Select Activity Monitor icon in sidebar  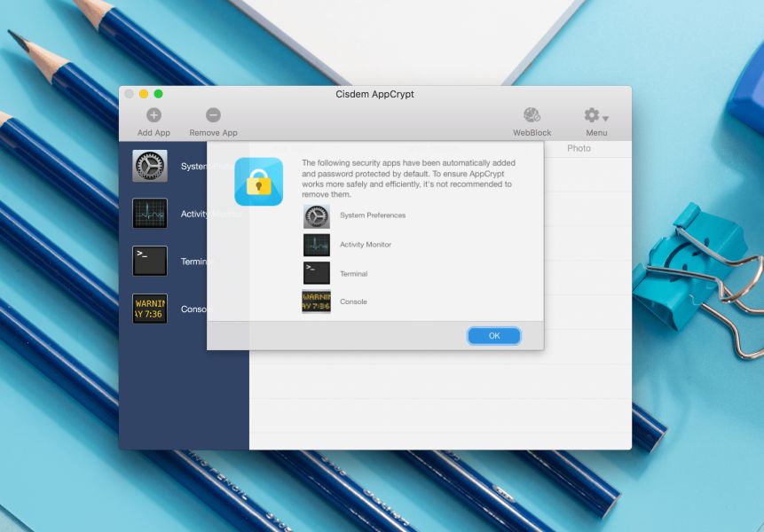point(150,213)
